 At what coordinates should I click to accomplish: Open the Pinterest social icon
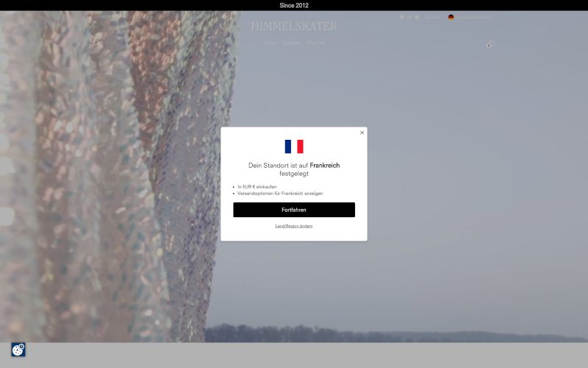[x=417, y=17]
